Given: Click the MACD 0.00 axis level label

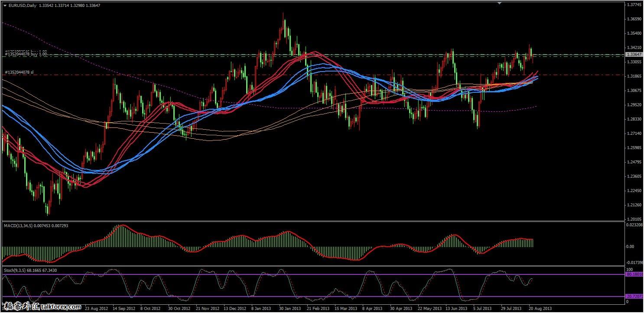Looking at the screenshot, I should [x=631, y=247].
